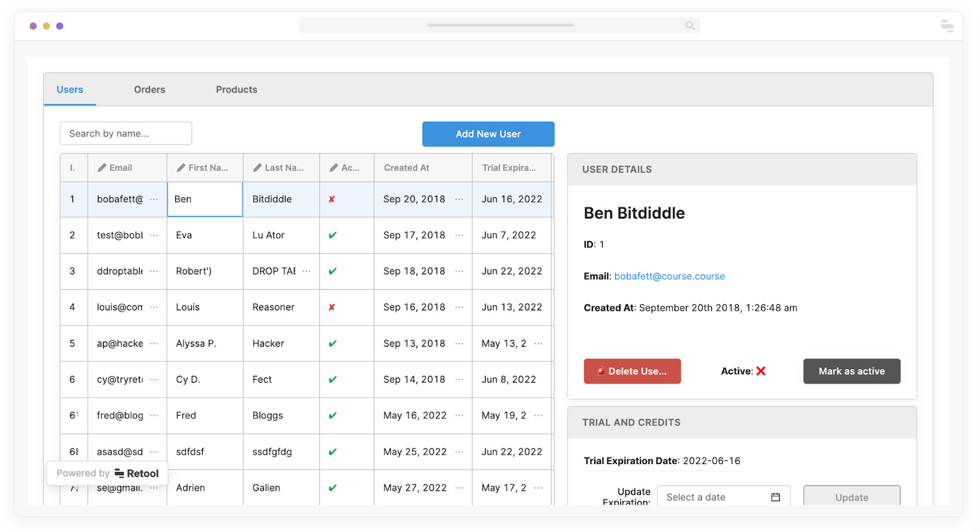Image resolution: width=980 pixels, height=532 pixels.
Task: Toggle the active checkmark for Robert')
Action: (x=333, y=271)
